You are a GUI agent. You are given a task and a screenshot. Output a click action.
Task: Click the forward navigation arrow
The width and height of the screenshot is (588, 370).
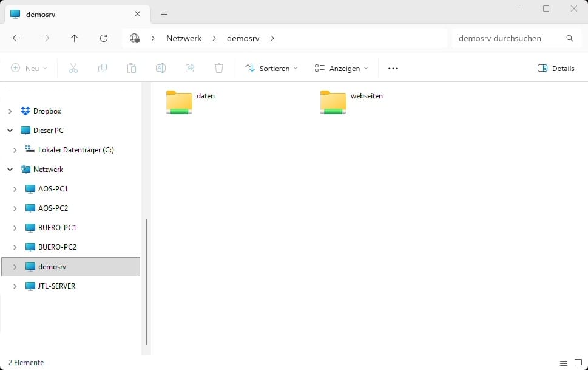[46, 38]
